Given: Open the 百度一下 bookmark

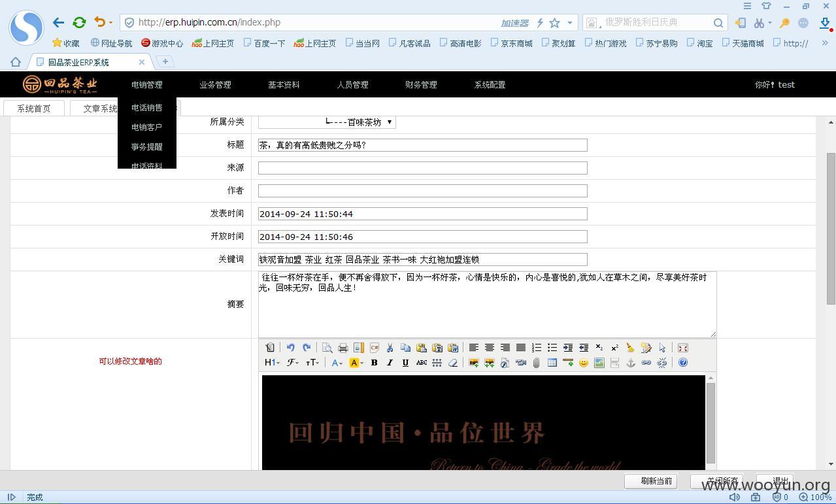Looking at the screenshot, I should (263, 43).
